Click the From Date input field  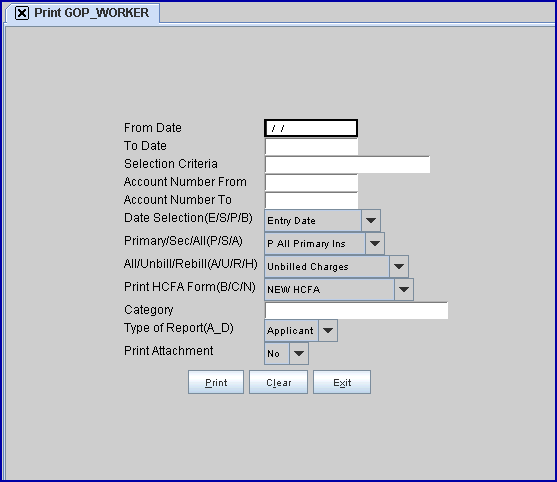click(311, 128)
